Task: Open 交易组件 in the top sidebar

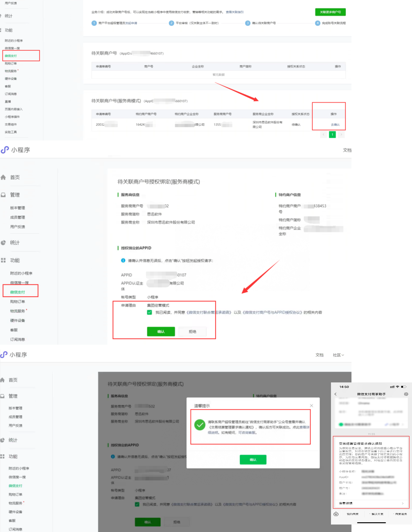Action: coord(11,125)
